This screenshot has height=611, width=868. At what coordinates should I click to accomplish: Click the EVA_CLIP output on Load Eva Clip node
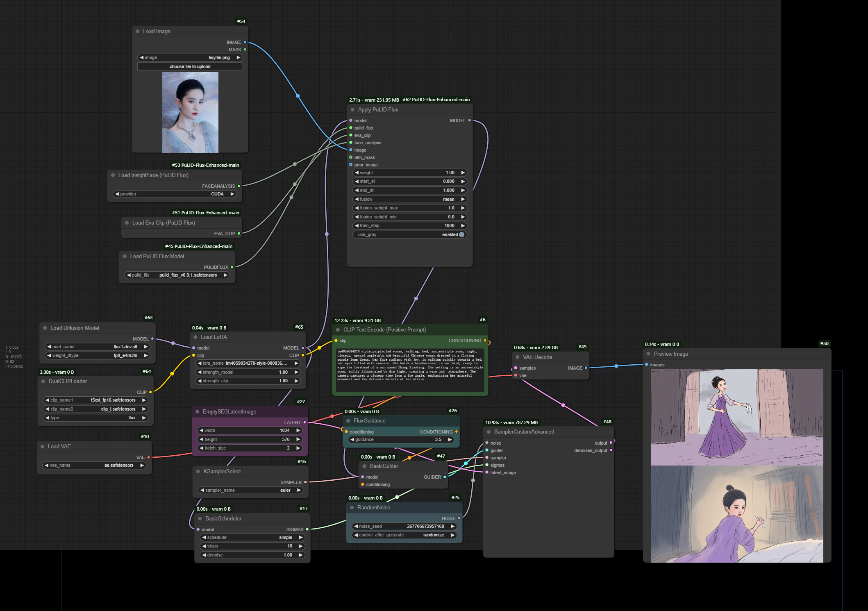tap(239, 234)
